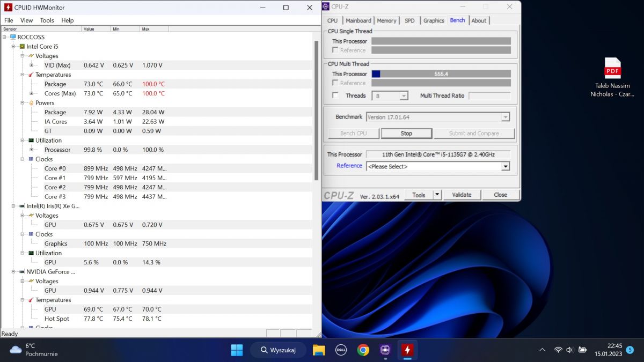Click the Single Thread This Processor bar
Image resolution: width=644 pixels, height=362 pixels.
point(441,41)
